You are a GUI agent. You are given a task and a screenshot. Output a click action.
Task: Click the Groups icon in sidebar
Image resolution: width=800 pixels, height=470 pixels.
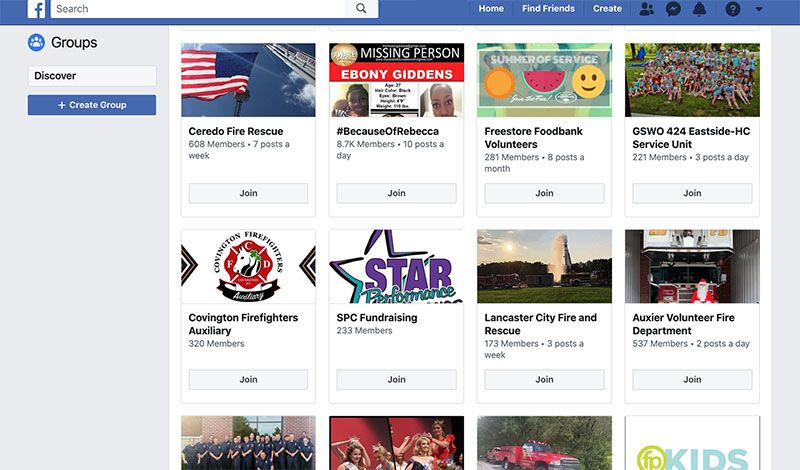tap(36, 42)
